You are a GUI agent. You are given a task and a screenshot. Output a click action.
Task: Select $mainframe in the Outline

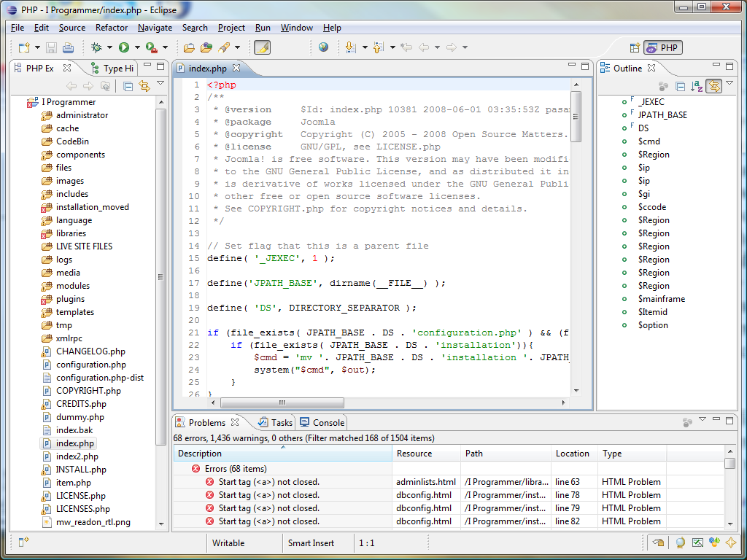661,298
